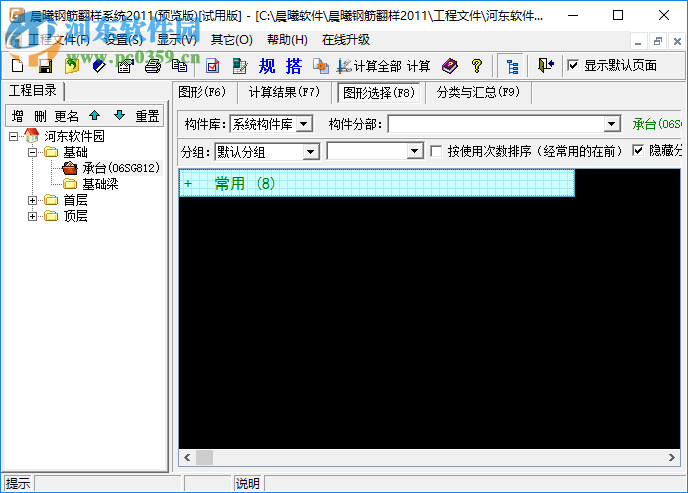
Task: Open 显示(V) menu
Action: coord(177,40)
